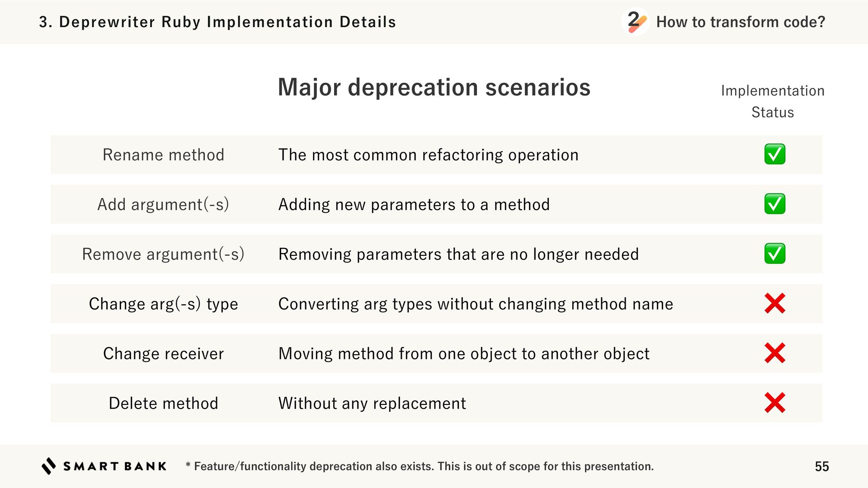This screenshot has width=868, height=488.
Task: Click the 'Implementation Status' column header
Action: pyautogui.click(x=773, y=101)
